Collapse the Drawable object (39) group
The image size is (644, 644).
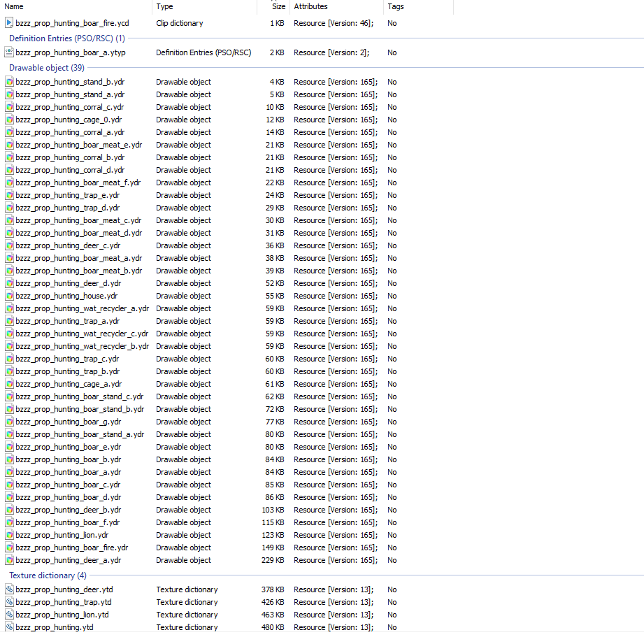pyautogui.click(x=46, y=68)
